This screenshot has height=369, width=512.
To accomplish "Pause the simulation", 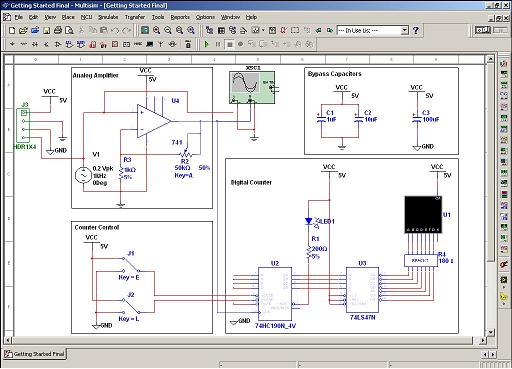I will pos(218,44).
